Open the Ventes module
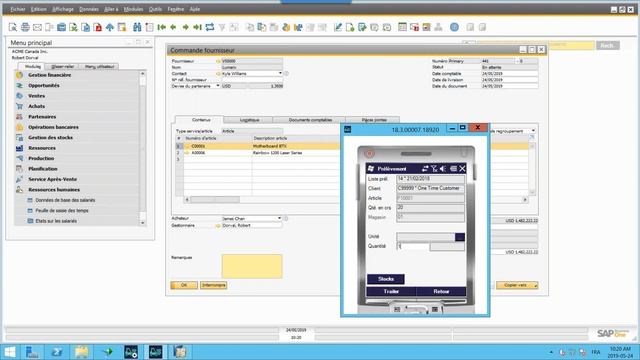This screenshot has height=360, width=640. click(x=36, y=96)
